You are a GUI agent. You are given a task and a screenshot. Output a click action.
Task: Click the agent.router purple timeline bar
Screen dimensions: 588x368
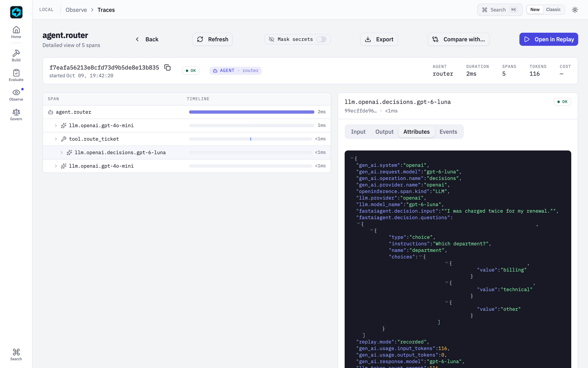tap(252, 112)
